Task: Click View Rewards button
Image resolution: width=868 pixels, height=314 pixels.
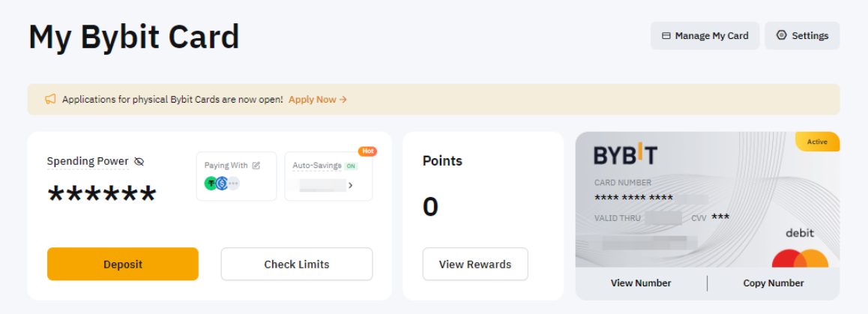Action: tap(475, 264)
